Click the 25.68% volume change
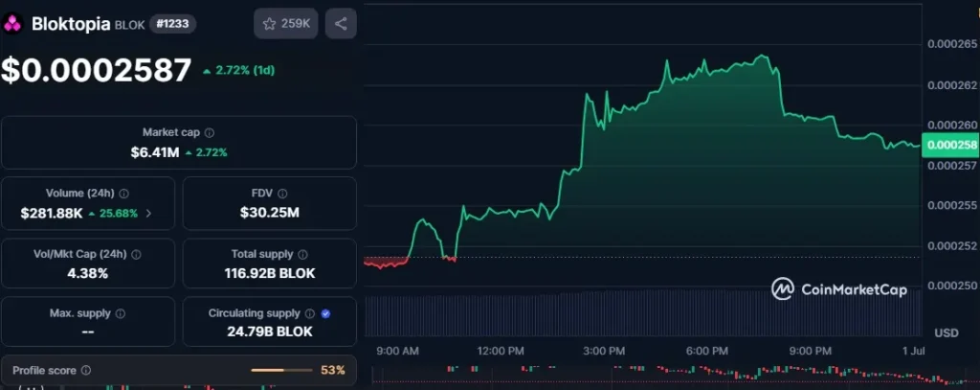 113,213
